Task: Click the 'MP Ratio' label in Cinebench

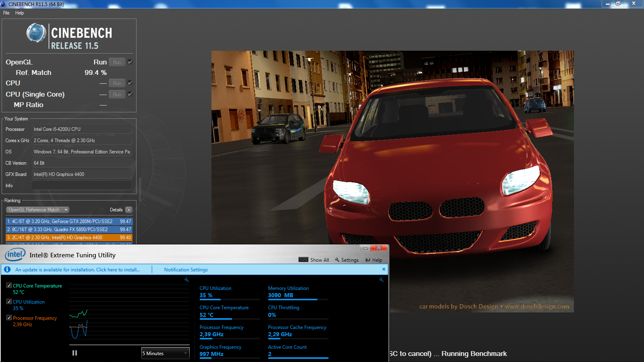Action: (29, 105)
